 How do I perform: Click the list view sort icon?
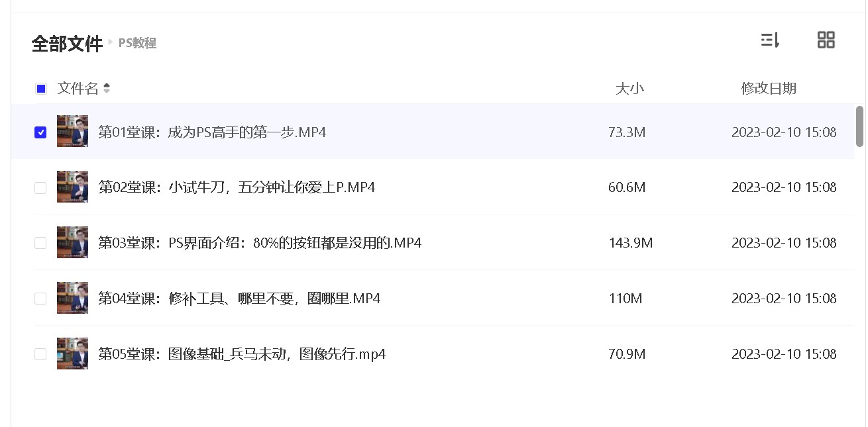pos(769,40)
